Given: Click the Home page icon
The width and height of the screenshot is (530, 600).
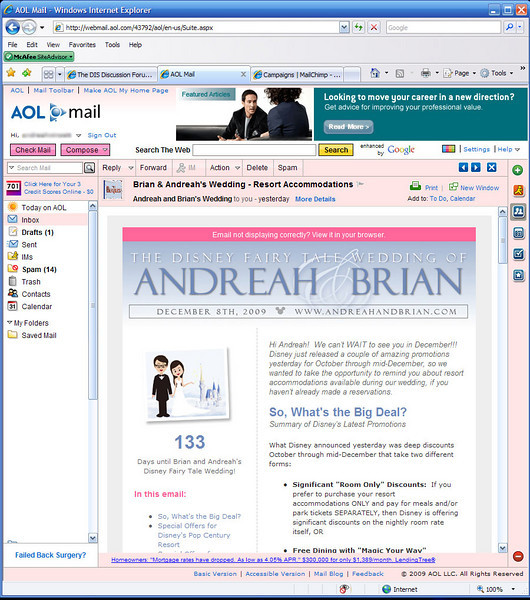Looking at the screenshot, I should click(375, 73).
